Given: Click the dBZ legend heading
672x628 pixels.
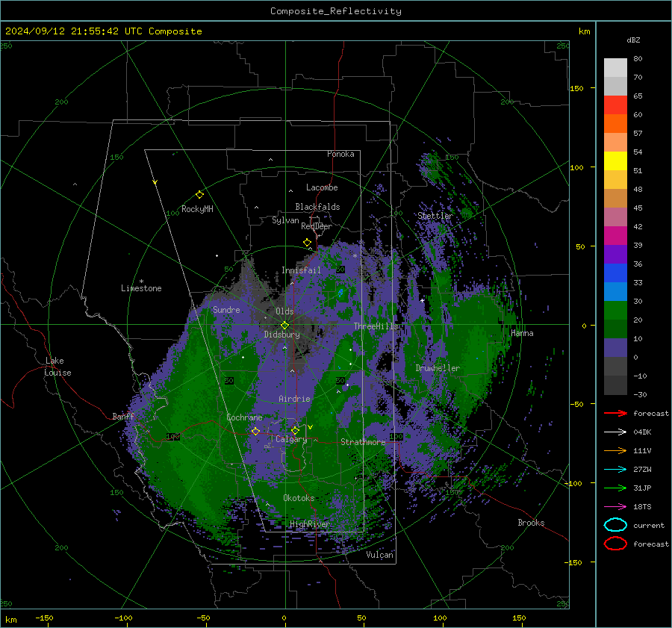Looking at the screenshot, I should (633, 40).
